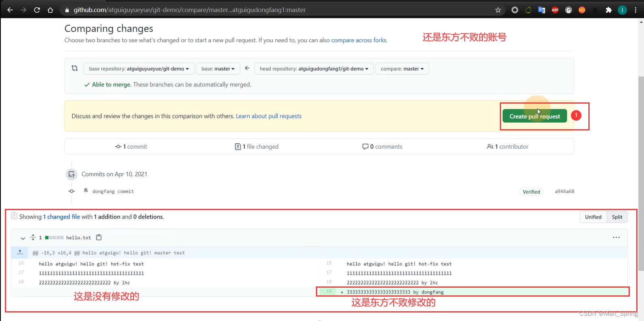Reload the page

click(x=37, y=10)
